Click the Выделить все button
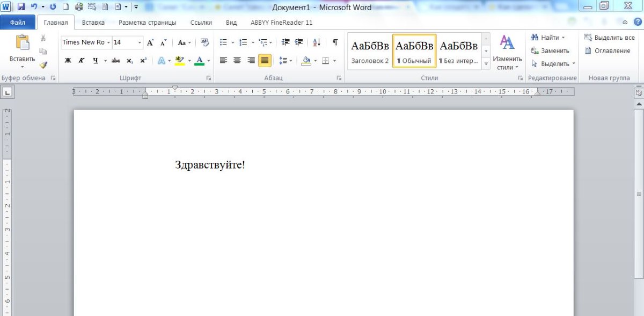644x316 pixels. click(610, 38)
